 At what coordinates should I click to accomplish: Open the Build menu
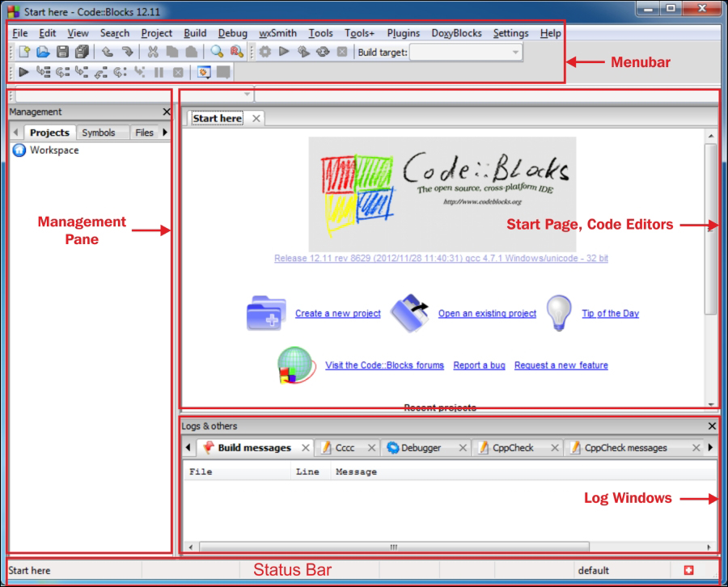coord(195,33)
